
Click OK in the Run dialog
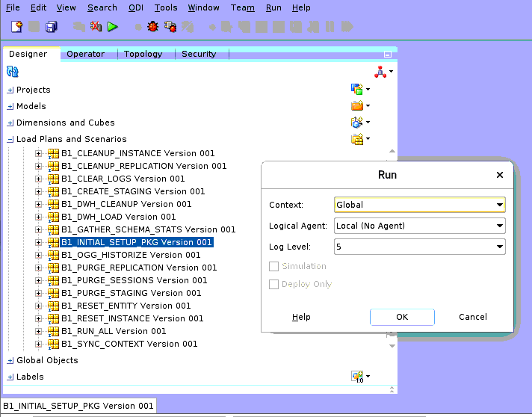pos(402,317)
